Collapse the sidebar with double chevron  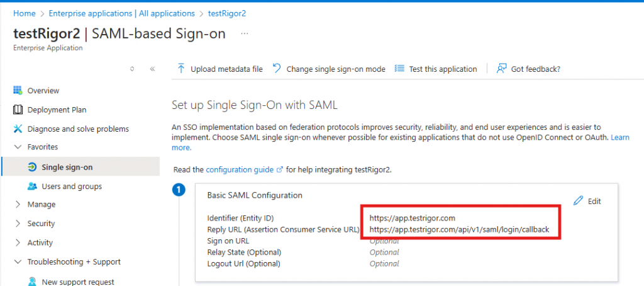pyautogui.click(x=152, y=69)
